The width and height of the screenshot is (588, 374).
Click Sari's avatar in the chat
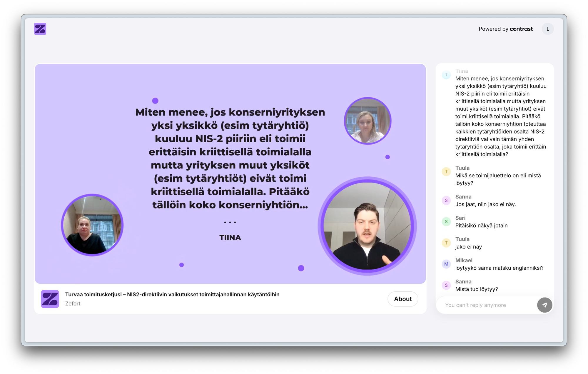pos(446,222)
